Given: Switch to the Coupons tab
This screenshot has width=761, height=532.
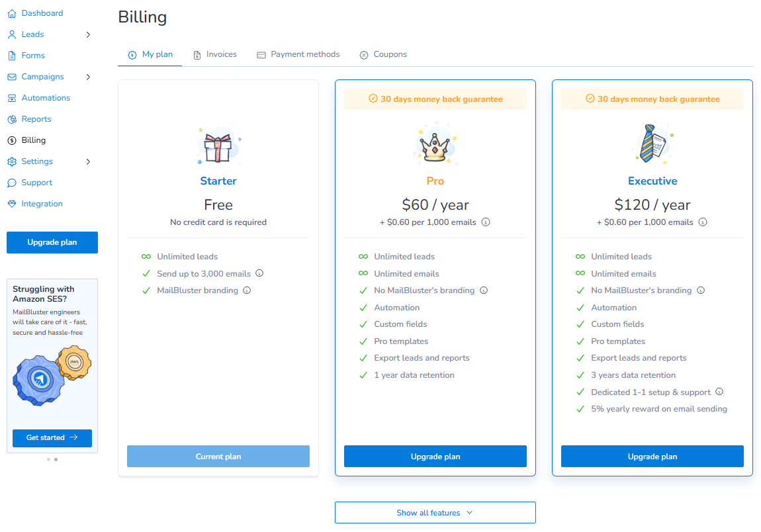Looking at the screenshot, I should [x=383, y=54].
